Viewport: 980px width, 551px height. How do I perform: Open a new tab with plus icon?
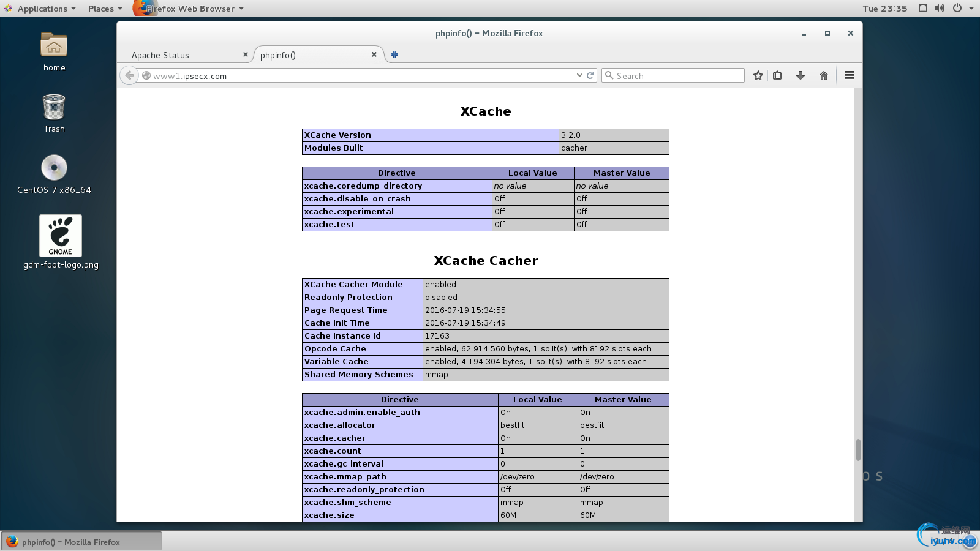click(x=394, y=54)
